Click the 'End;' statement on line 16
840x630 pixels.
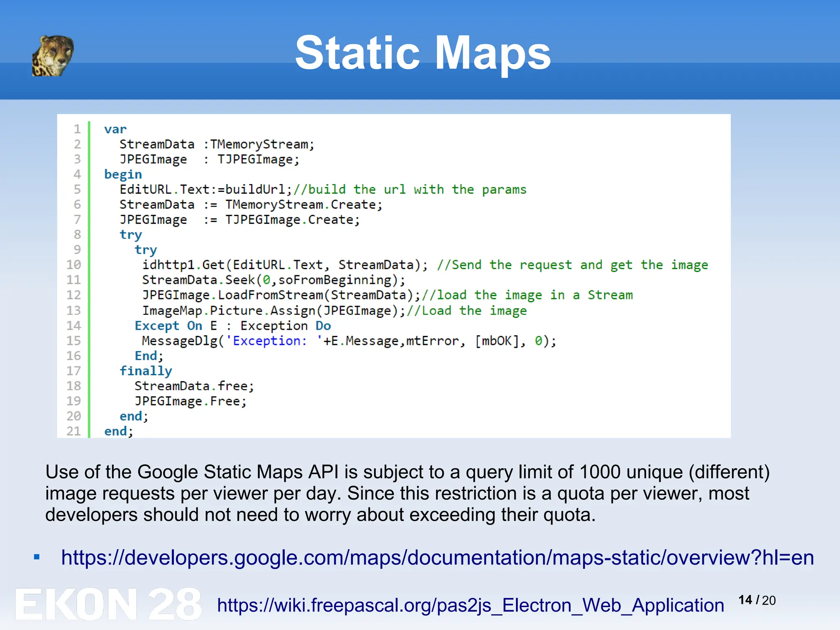pyautogui.click(x=149, y=356)
